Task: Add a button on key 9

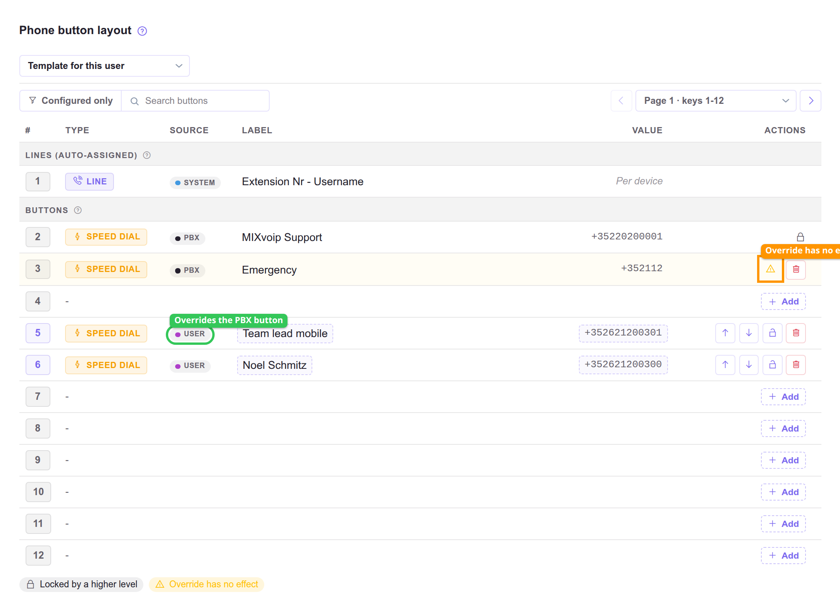Action: 783,460
